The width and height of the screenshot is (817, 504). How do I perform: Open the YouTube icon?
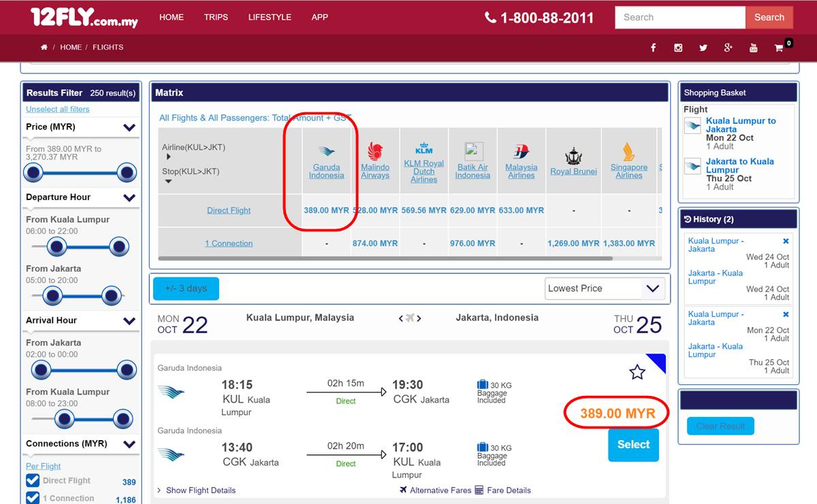[x=753, y=48]
